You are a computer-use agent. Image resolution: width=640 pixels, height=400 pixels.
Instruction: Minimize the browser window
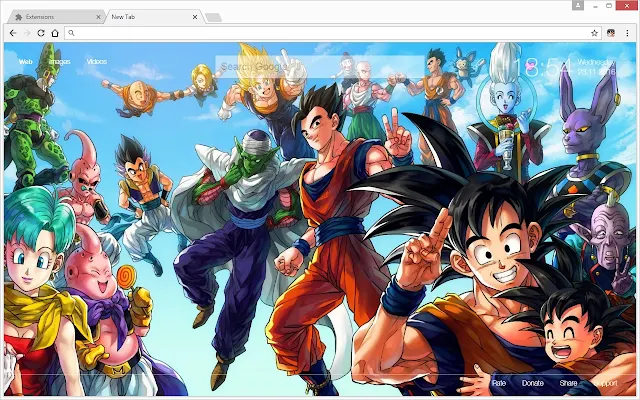click(x=596, y=6)
